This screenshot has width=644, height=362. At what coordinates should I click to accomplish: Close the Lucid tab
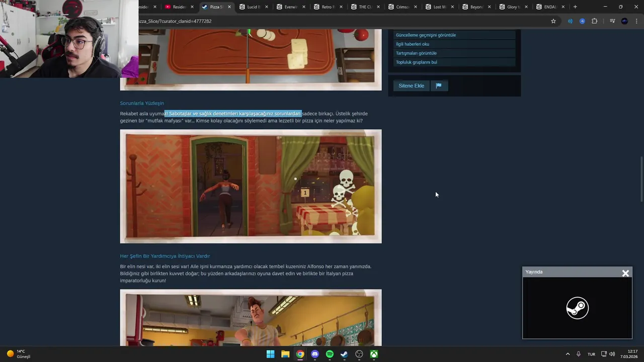pyautogui.click(x=267, y=7)
